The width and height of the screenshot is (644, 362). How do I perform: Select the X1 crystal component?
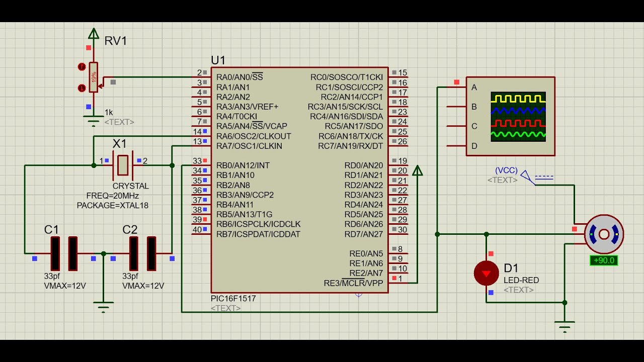tap(123, 165)
